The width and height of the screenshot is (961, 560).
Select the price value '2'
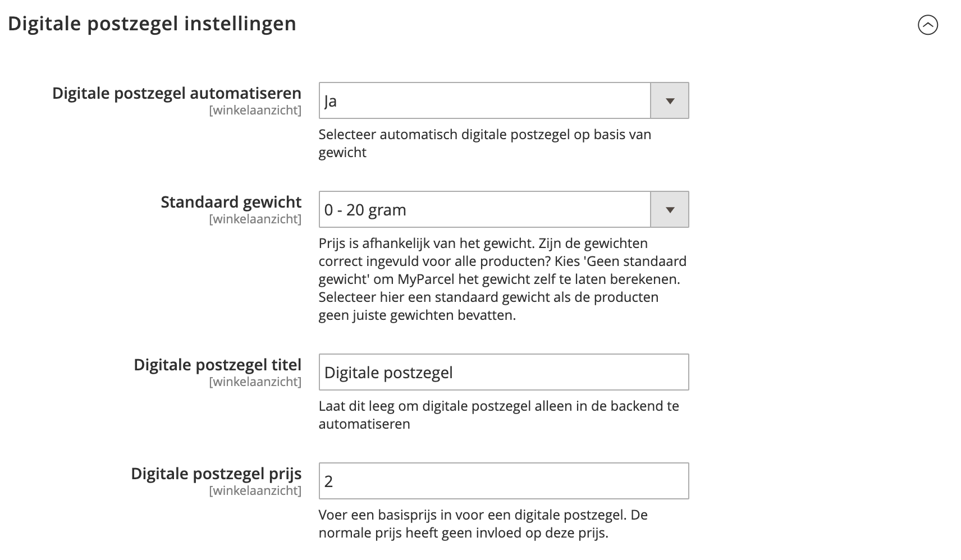click(x=328, y=481)
